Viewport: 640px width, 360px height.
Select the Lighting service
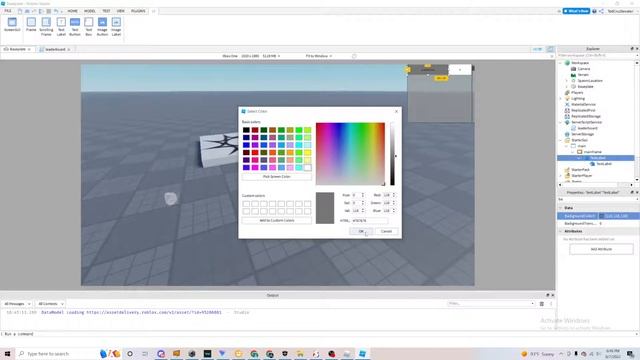tap(578, 98)
